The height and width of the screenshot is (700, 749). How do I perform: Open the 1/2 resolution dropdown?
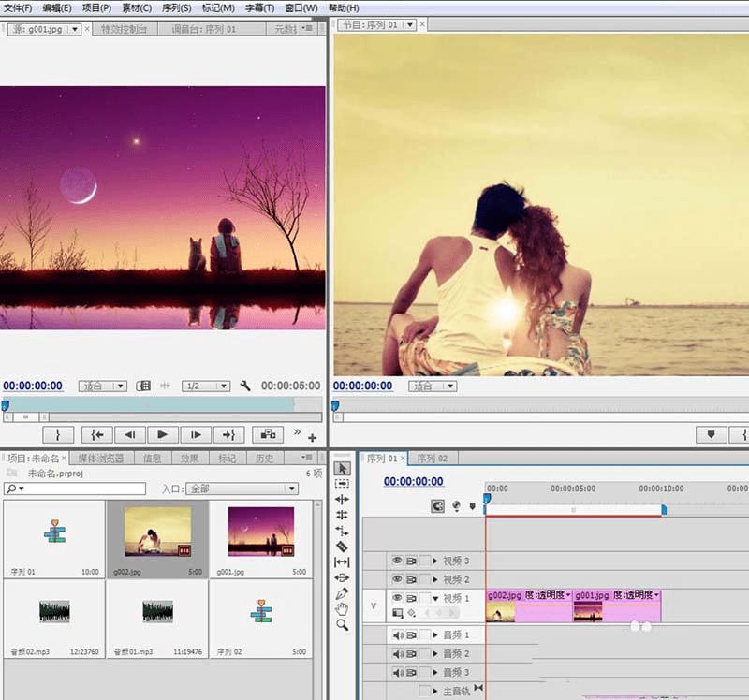(x=206, y=386)
